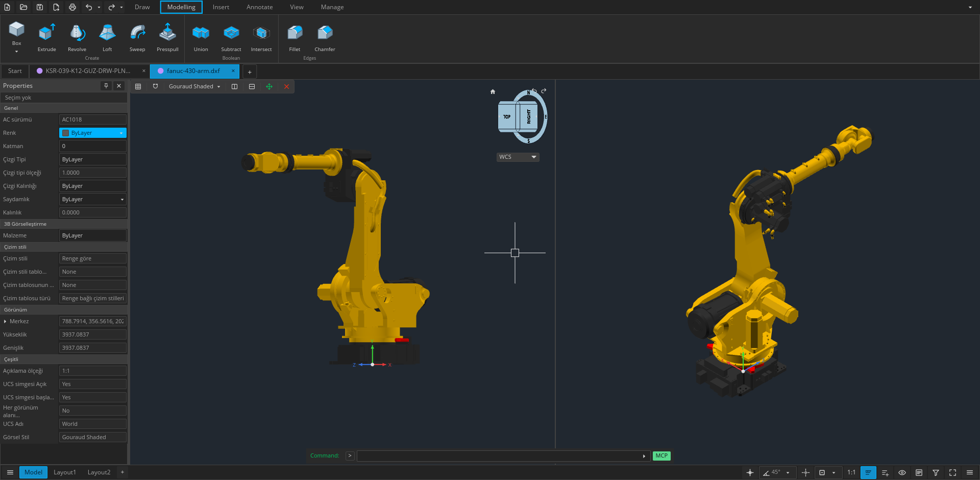The image size is (980, 480).
Task: Select the Revolve tool
Action: click(77, 38)
